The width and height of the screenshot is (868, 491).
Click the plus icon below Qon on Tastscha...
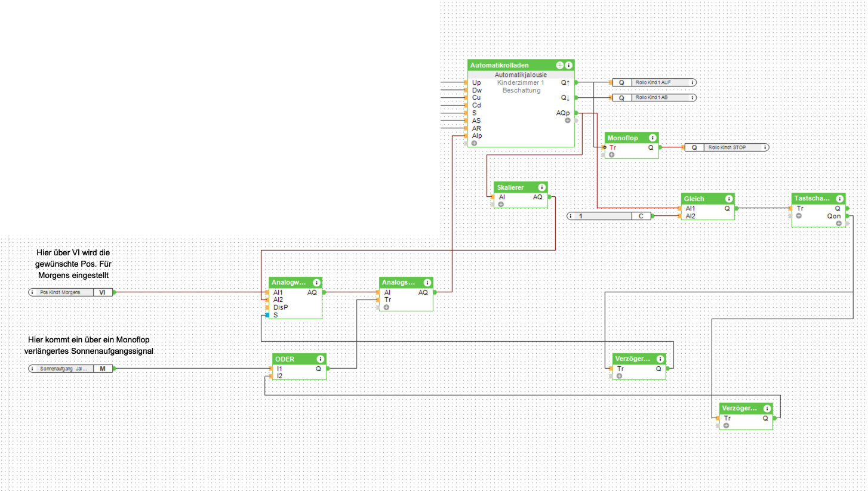[x=839, y=223]
